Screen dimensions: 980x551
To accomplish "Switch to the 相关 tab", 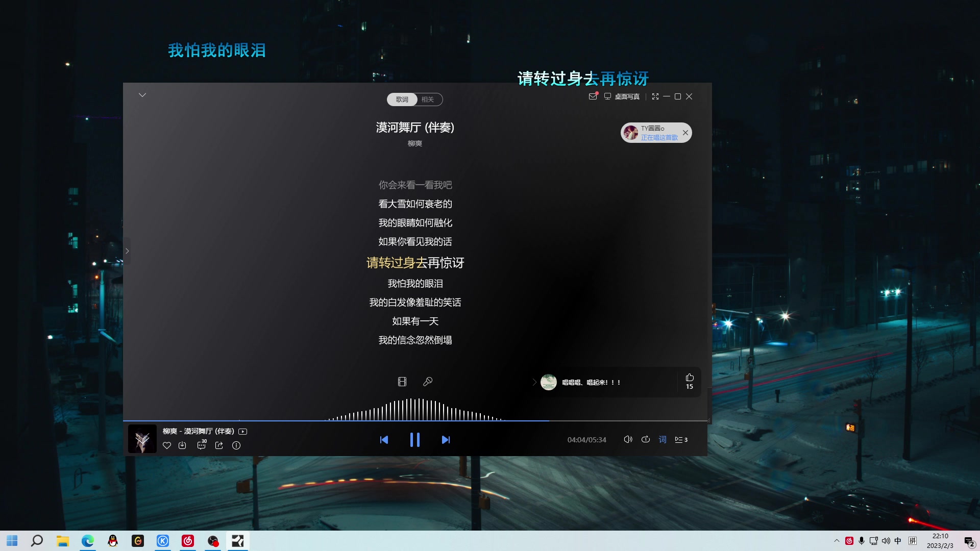I will (x=428, y=99).
